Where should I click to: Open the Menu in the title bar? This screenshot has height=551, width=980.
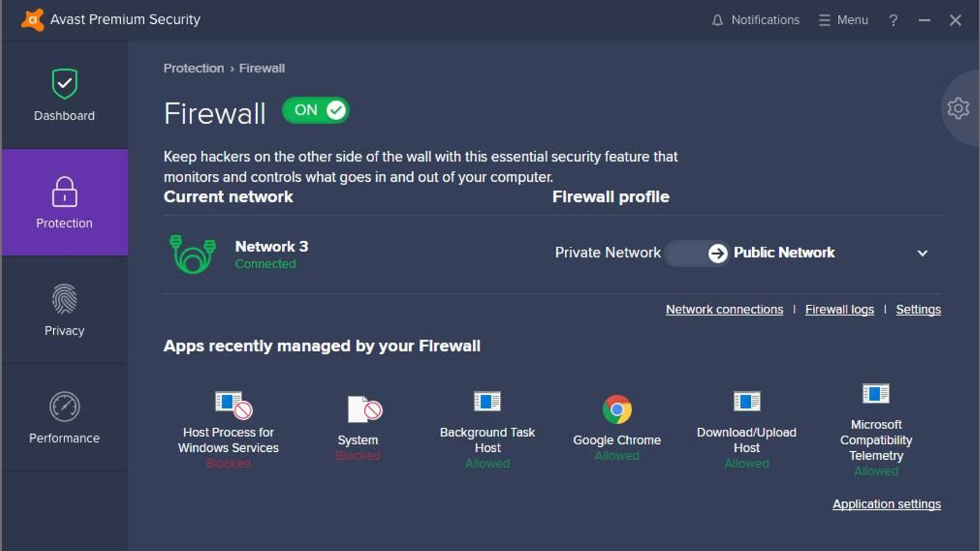pos(845,20)
